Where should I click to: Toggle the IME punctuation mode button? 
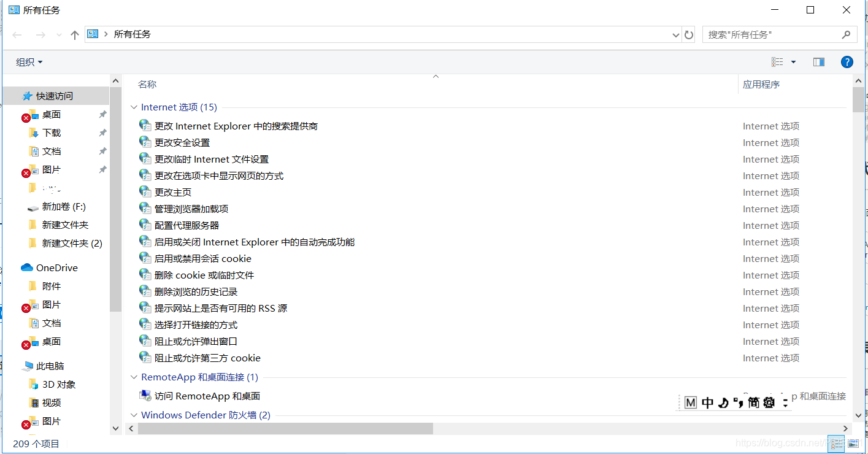pyautogui.click(x=738, y=402)
